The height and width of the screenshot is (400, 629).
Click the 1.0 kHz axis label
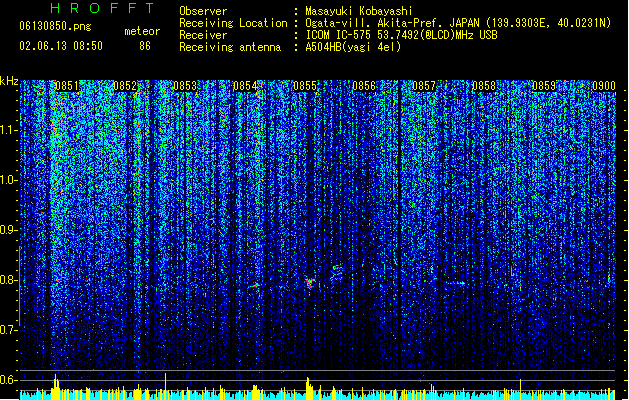click(x=9, y=180)
